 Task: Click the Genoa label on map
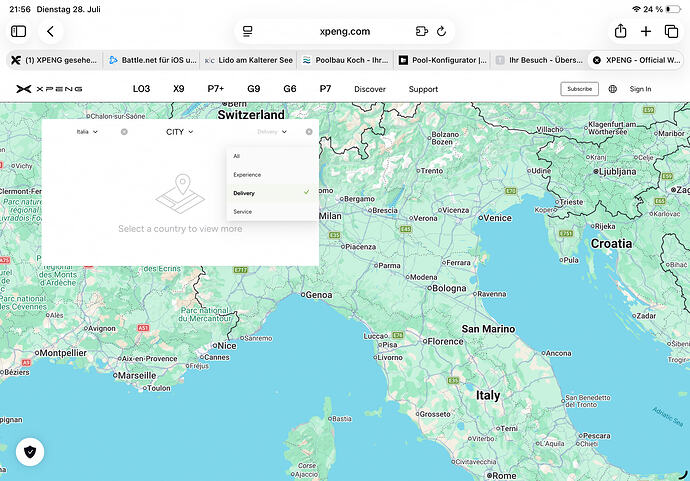pyautogui.click(x=319, y=295)
